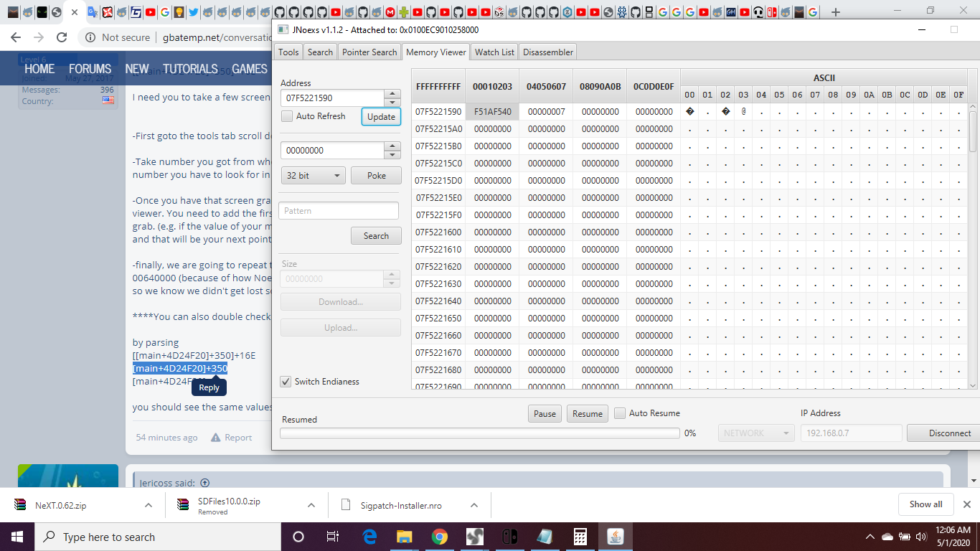Open FORUMS in the gbatemp navigation
Viewport: 980px width, 551px height.
pos(90,69)
